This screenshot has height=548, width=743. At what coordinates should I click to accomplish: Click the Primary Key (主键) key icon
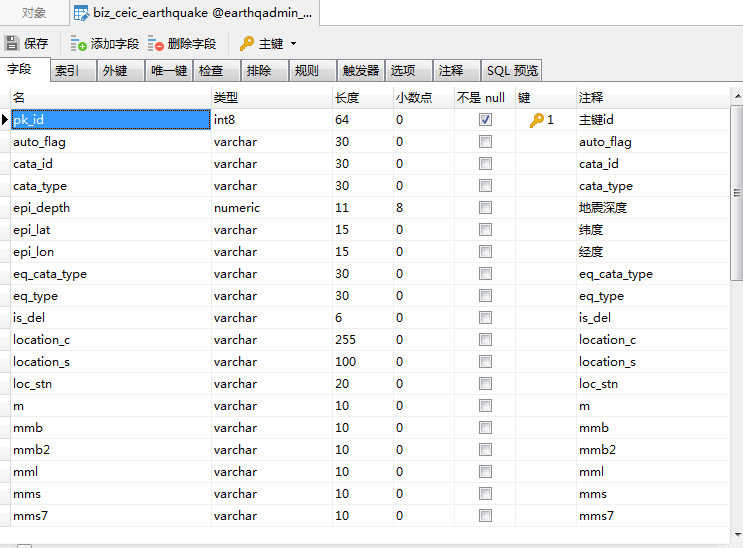coord(247,43)
